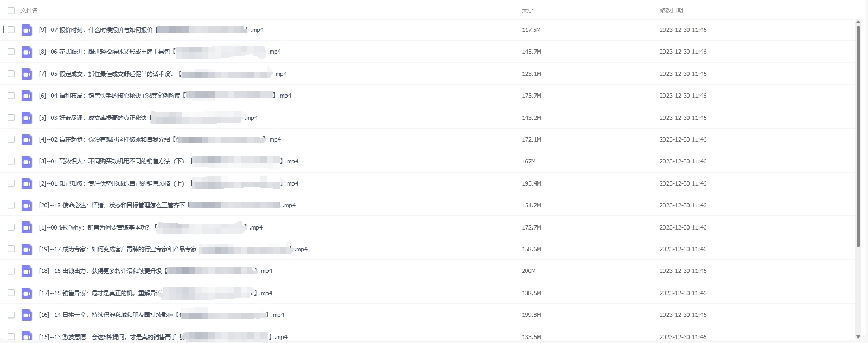Select the checkbox for [17]--15 销售异议
868x343 pixels.
(x=11, y=293)
